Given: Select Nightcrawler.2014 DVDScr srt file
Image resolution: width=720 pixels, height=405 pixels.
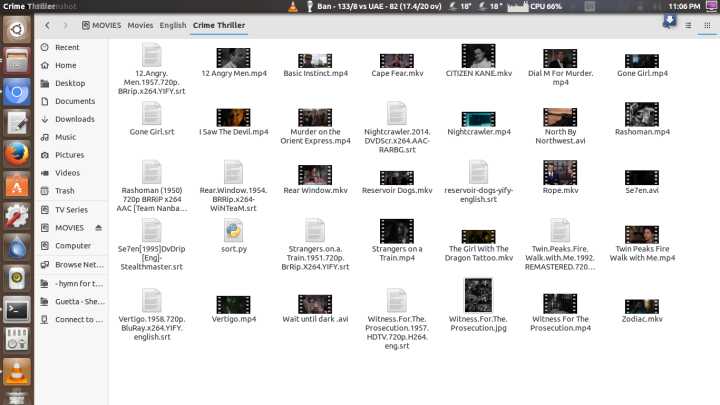Looking at the screenshot, I should tap(397, 128).
